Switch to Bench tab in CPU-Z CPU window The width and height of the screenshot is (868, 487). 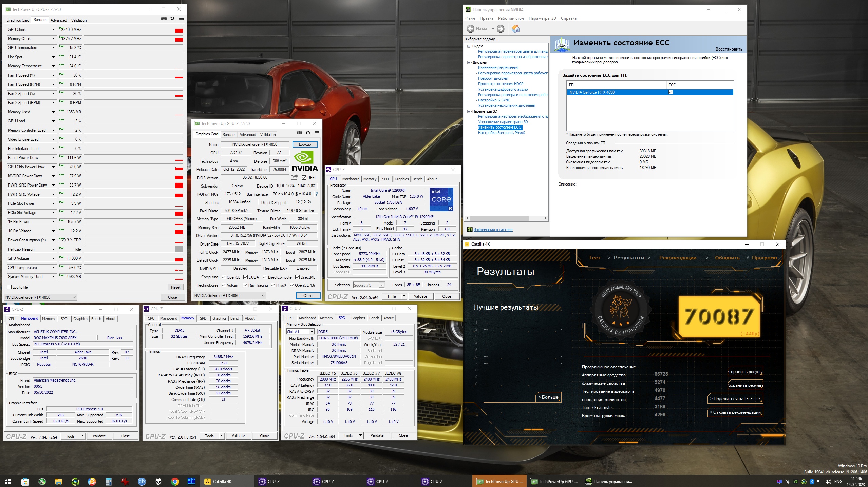418,179
